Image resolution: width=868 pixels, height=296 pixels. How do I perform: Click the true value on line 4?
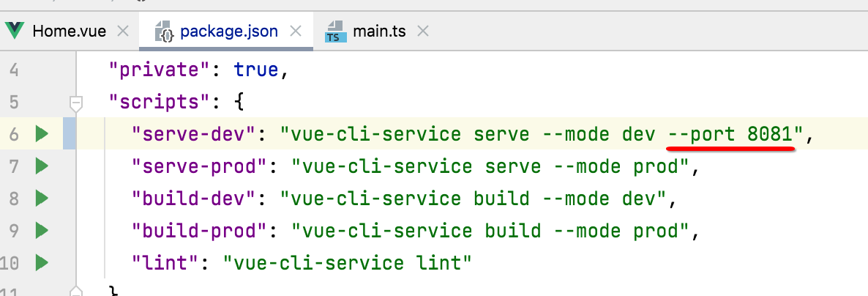coord(255,70)
